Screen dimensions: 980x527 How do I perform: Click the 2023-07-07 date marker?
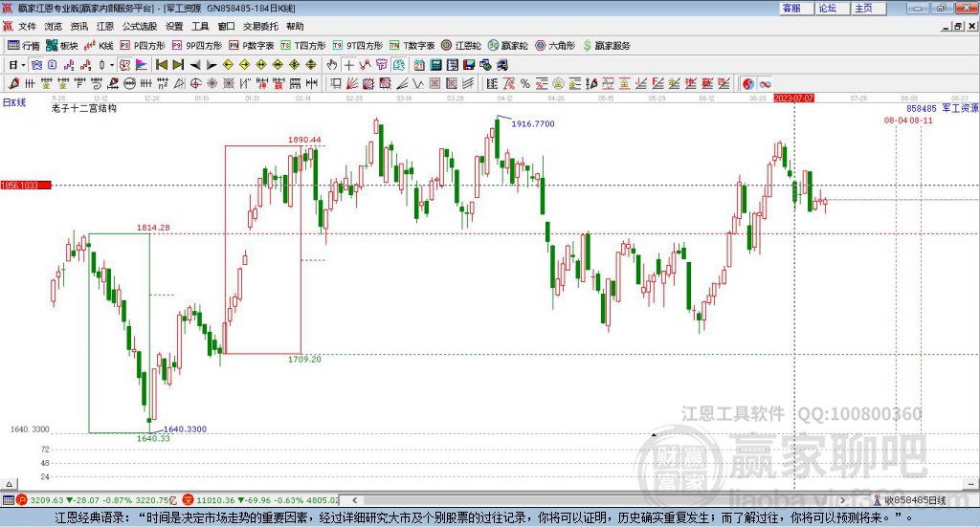793,98
